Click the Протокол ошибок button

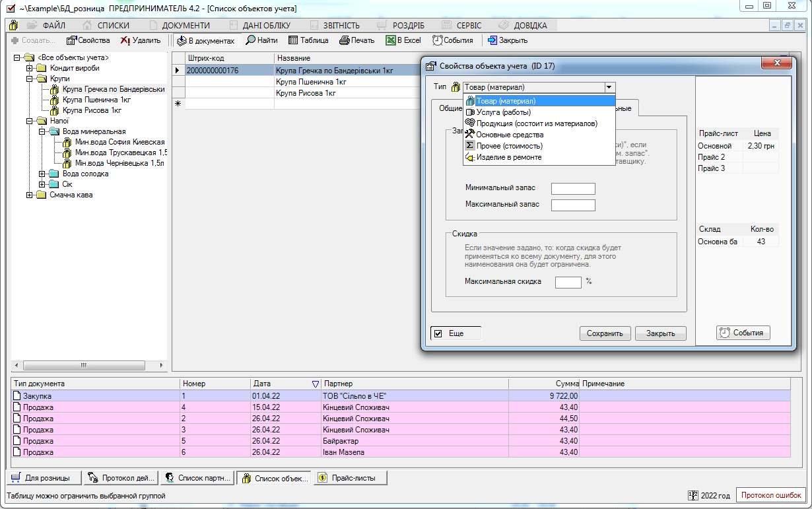point(771,496)
